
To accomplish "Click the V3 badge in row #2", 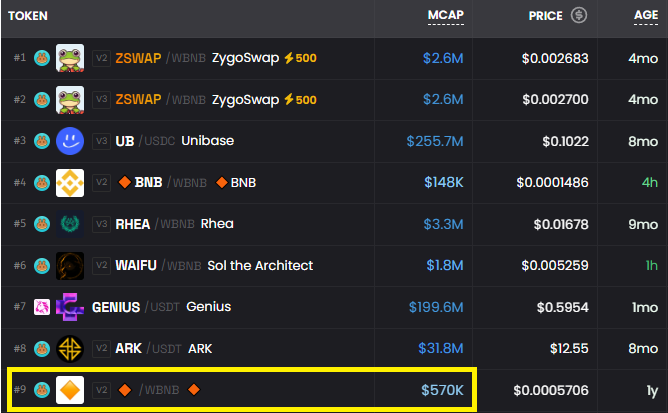I will 101,100.
